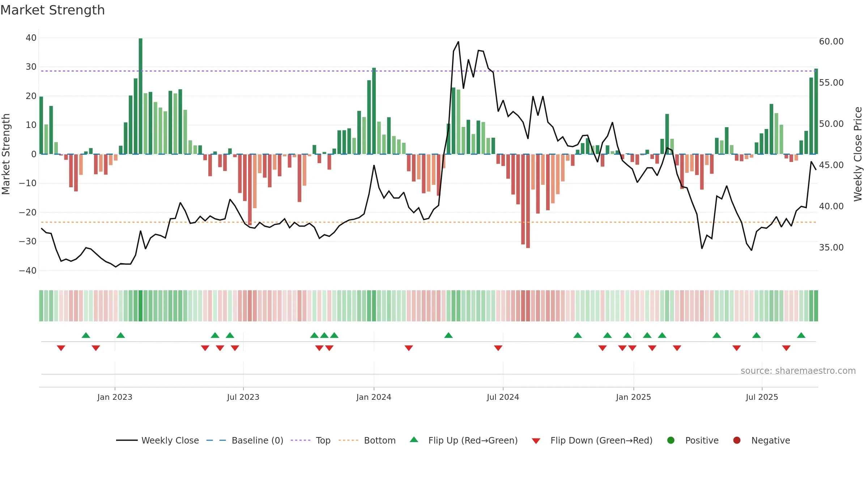Screen dimensions: 868x488
Task: Toggle the Top dotted line legend entry
Action: click(310, 440)
